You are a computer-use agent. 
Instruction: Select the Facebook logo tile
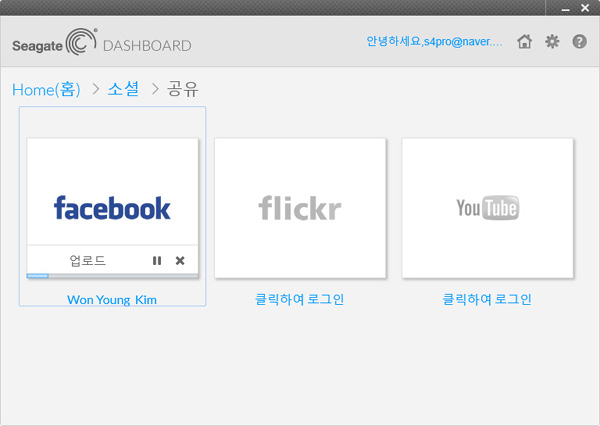[x=112, y=207]
